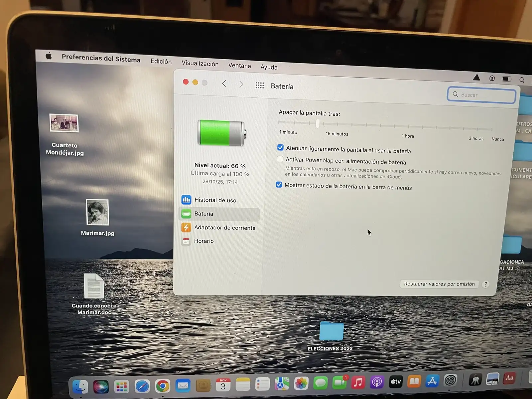The width and height of the screenshot is (532, 399).
Task: Show all preferences grid icon
Action: (x=260, y=85)
